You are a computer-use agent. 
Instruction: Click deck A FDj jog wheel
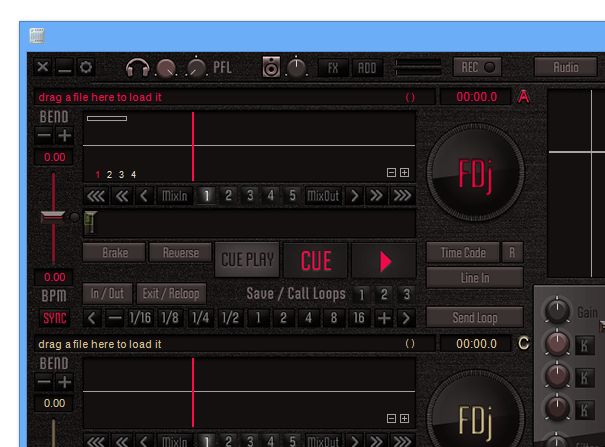tap(475, 172)
